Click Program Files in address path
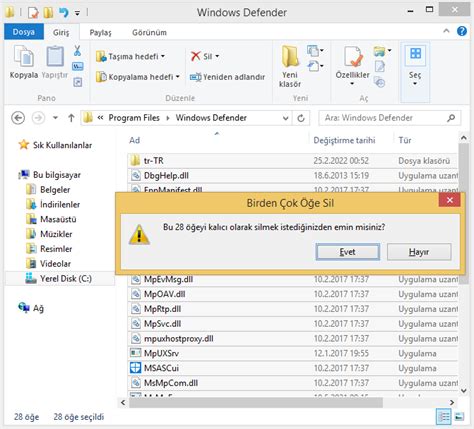The image size is (474, 429). (134, 118)
